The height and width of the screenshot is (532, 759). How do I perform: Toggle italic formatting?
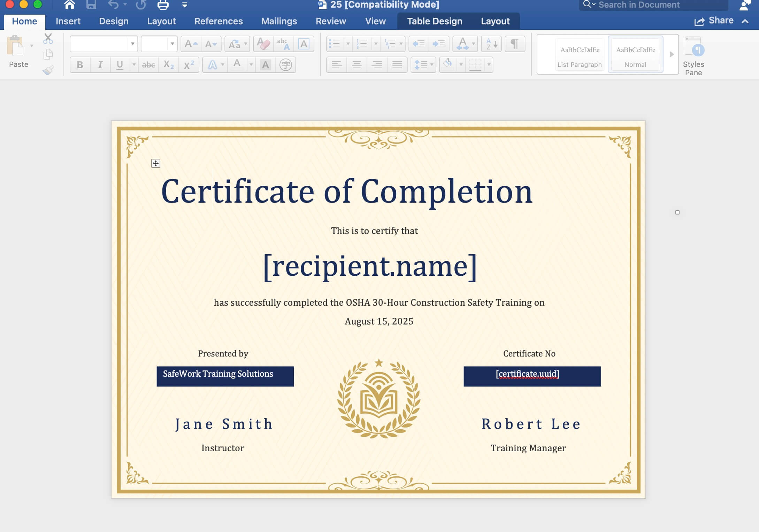(x=100, y=65)
